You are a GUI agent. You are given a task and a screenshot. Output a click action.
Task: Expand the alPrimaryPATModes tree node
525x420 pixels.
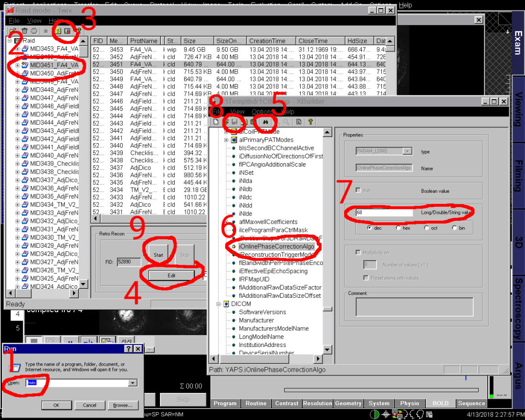point(226,140)
